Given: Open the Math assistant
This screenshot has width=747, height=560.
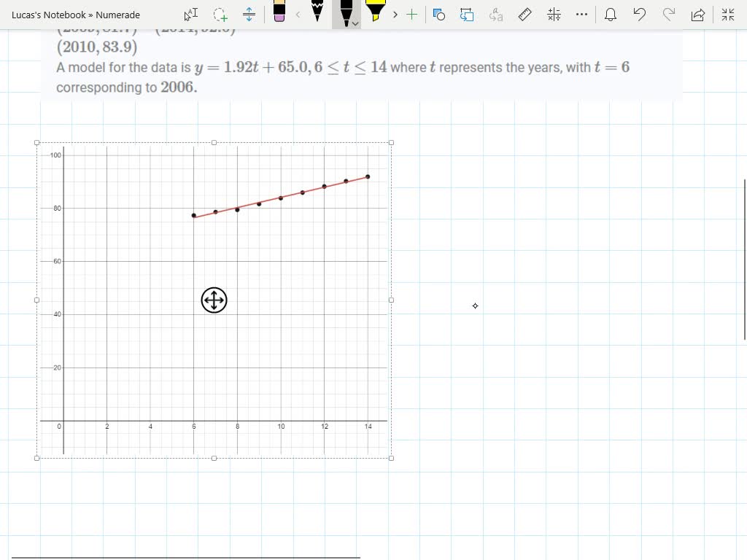Looking at the screenshot, I should coord(554,15).
